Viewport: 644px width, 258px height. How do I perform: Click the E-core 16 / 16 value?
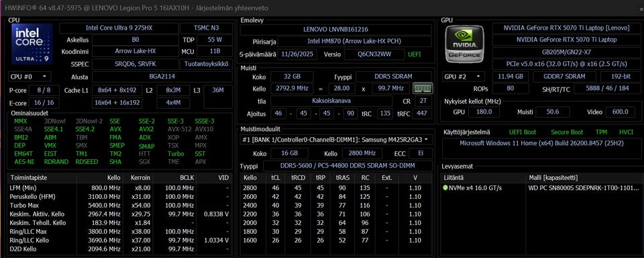coord(44,102)
